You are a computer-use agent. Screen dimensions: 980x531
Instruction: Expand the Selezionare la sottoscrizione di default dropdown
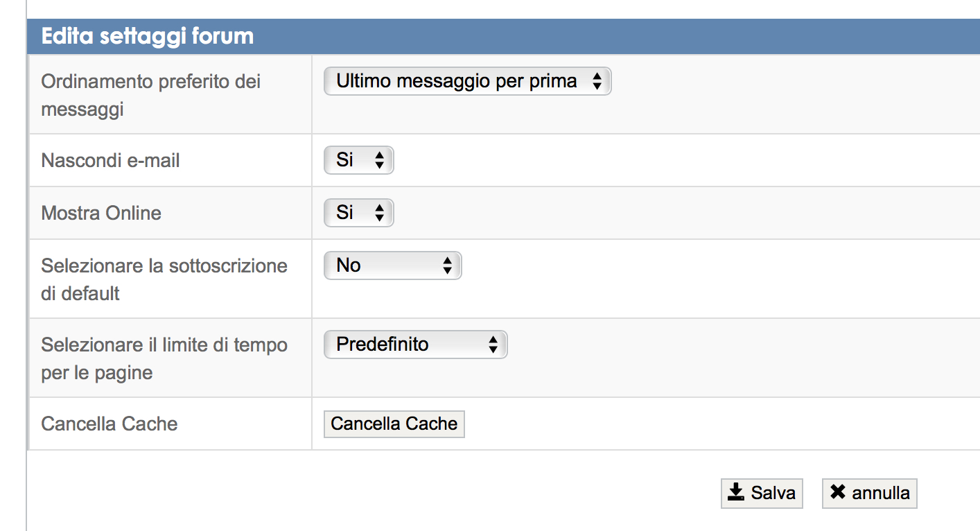coord(392,265)
